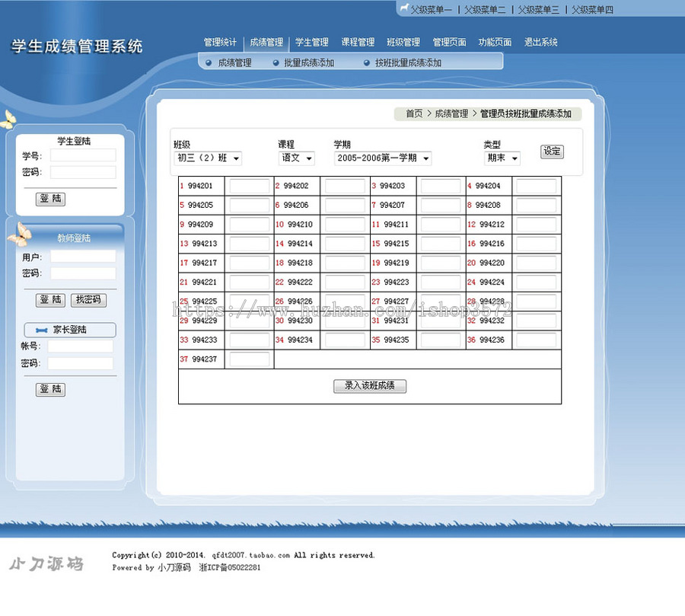
Task: Open the 学期 dropdown showing 2005-2006第一学期
Action: point(383,158)
